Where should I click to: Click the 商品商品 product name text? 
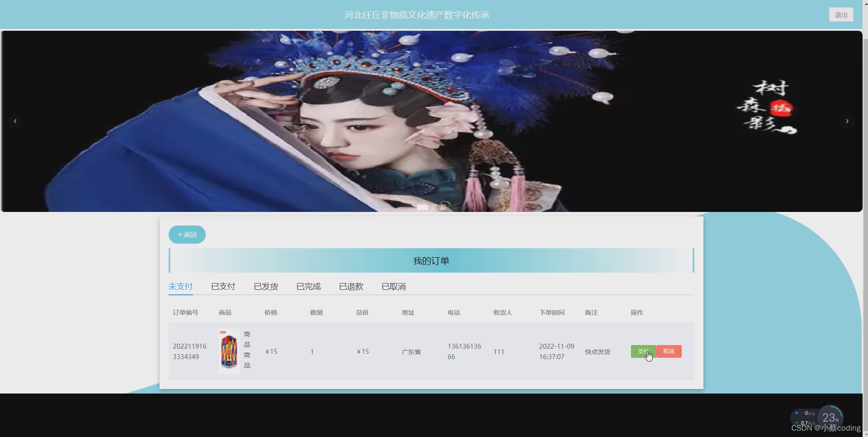tap(247, 350)
